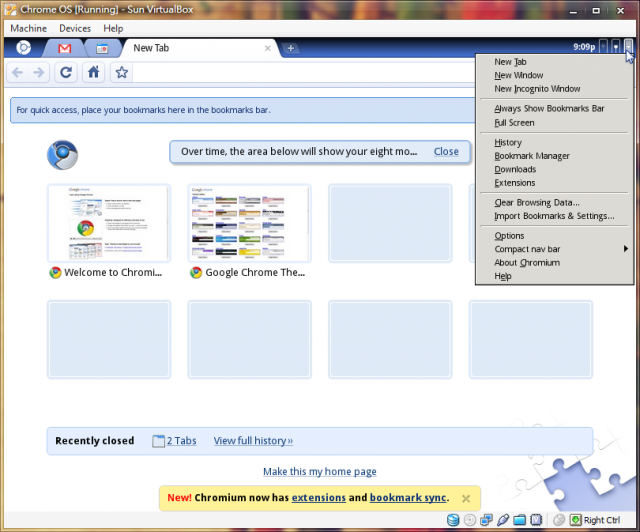Restore the 2 Tabs recently closed
Viewport: 640px width, 532px height.
click(x=174, y=441)
